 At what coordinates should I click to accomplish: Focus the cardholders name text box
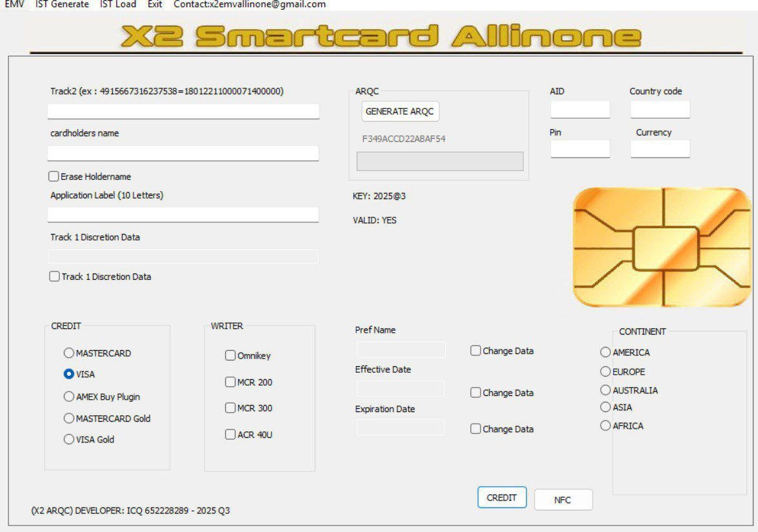tap(183, 153)
